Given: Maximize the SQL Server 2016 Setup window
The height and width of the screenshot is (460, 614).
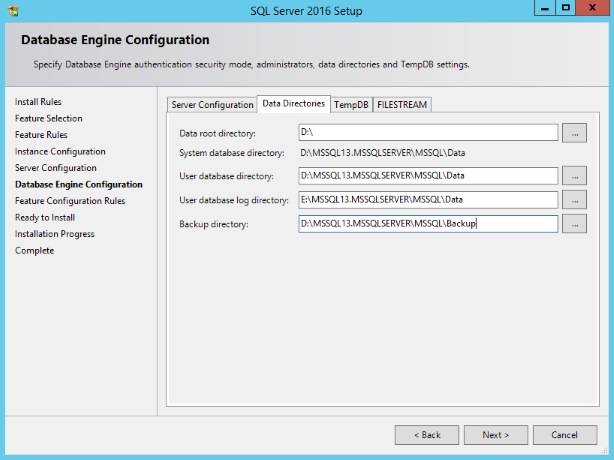Looking at the screenshot, I should 565,8.
